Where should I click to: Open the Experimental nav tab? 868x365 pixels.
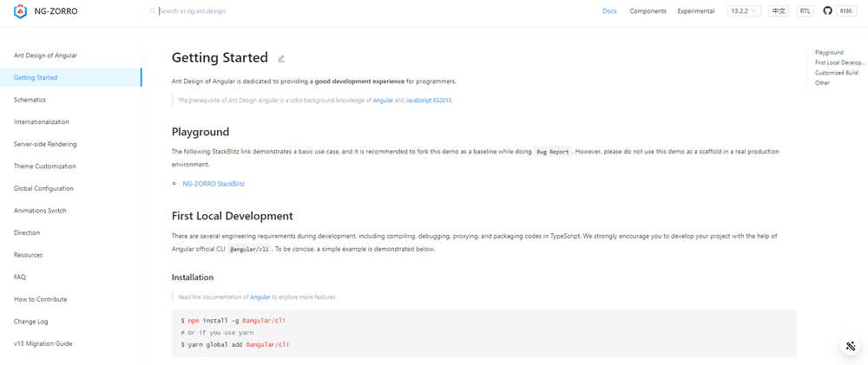(696, 11)
